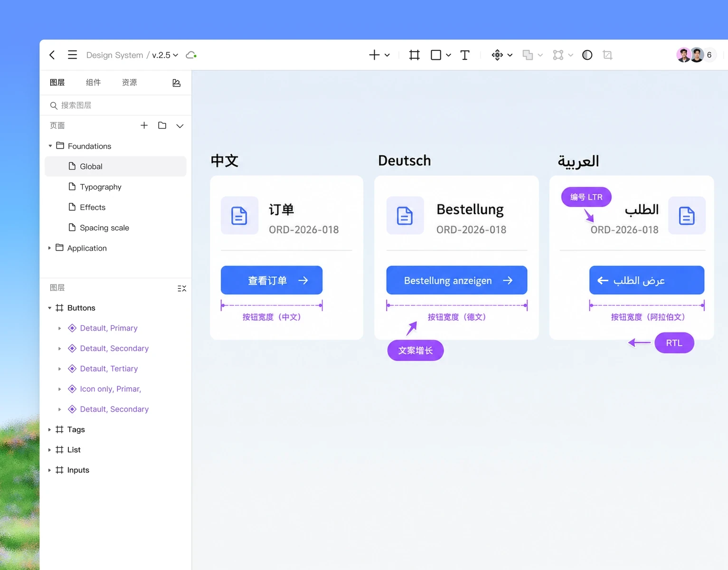The width and height of the screenshot is (728, 570).
Task: Select the crop tool icon
Action: pyautogui.click(x=607, y=55)
